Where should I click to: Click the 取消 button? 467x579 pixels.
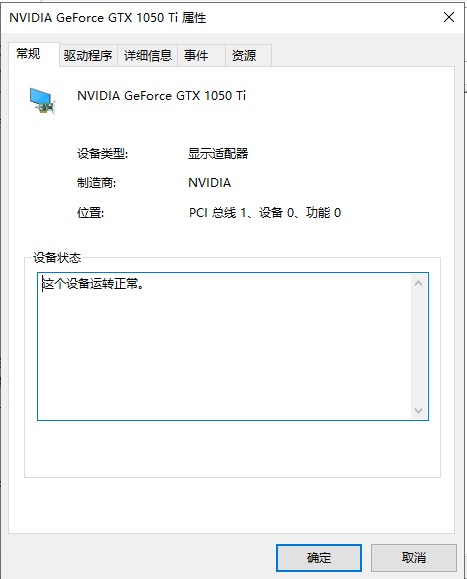[x=413, y=558]
